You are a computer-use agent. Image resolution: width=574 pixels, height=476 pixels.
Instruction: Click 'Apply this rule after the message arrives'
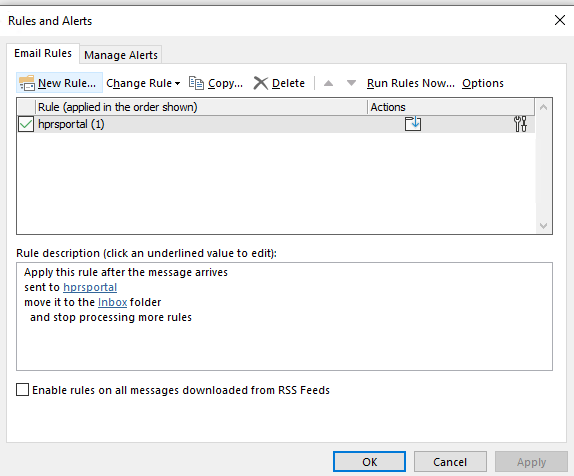click(x=126, y=272)
